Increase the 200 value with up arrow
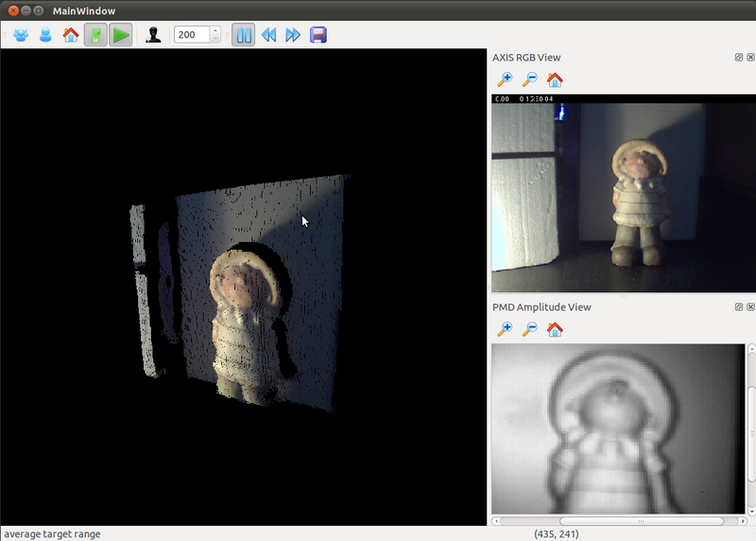 click(215, 30)
